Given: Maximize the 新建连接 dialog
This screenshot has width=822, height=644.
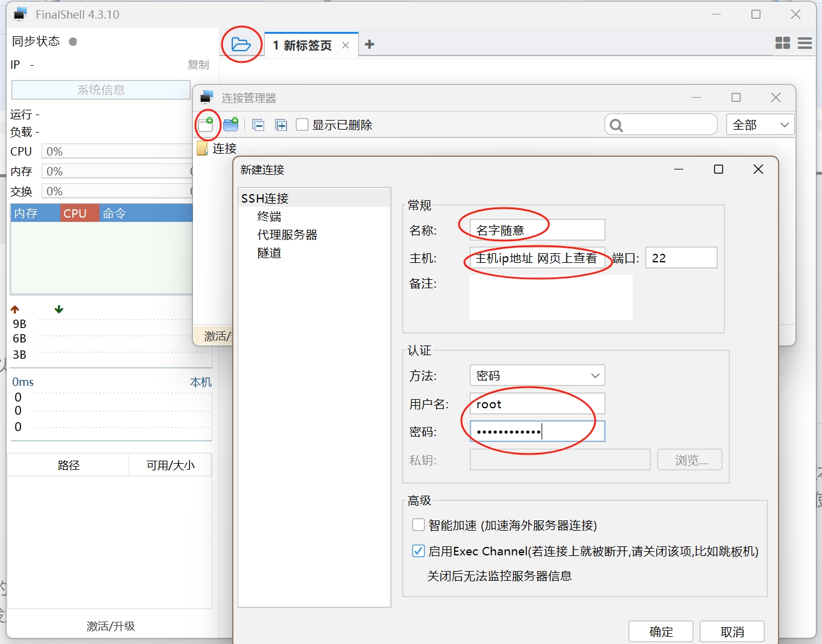Looking at the screenshot, I should [718, 169].
